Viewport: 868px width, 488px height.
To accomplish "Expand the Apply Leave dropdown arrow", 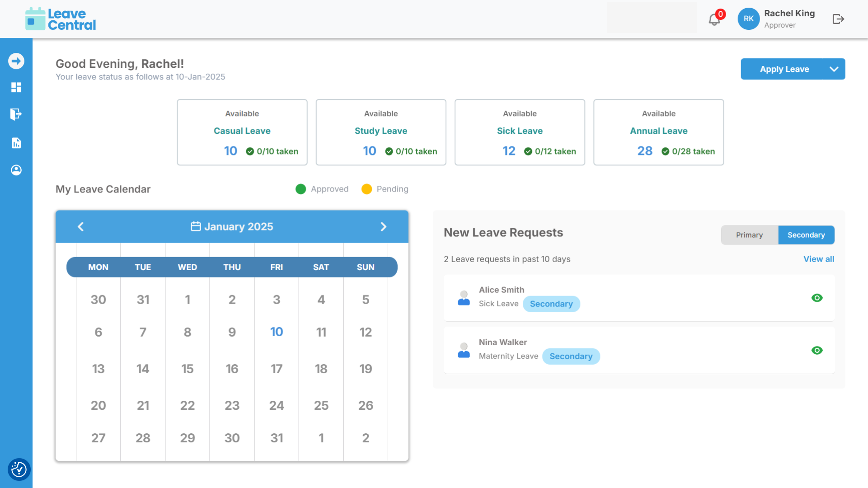I will tap(834, 69).
